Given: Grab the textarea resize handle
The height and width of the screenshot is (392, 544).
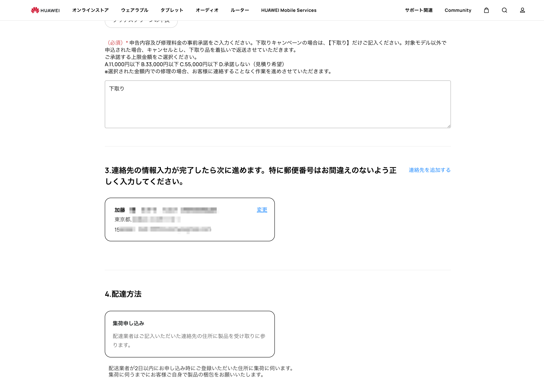Looking at the screenshot, I should (x=449, y=126).
